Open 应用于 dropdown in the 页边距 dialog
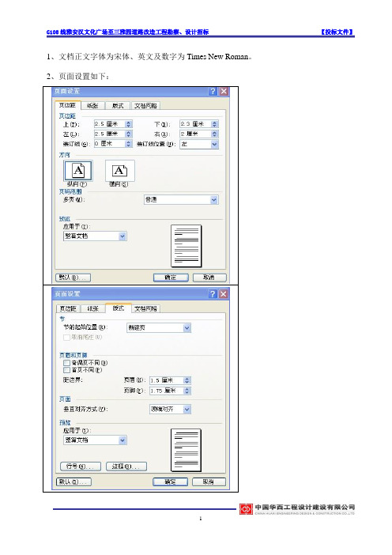Image resolution: width=392 pixels, height=555 pixels. point(95,236)
